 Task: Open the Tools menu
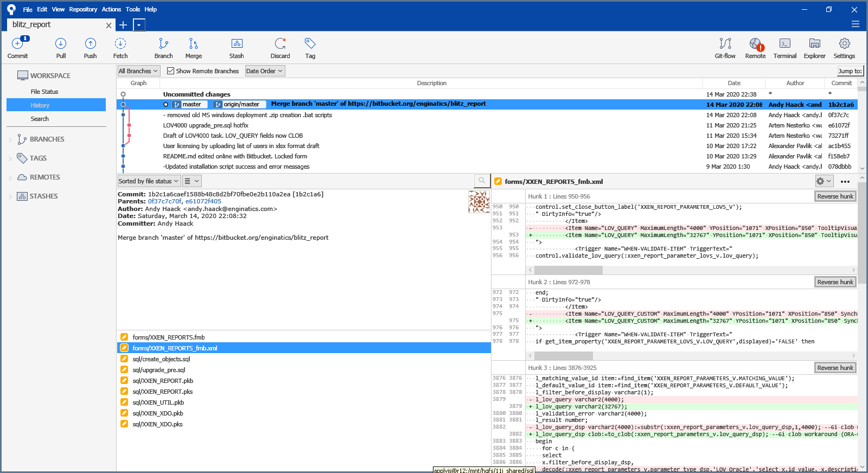[x=133, y=9]
